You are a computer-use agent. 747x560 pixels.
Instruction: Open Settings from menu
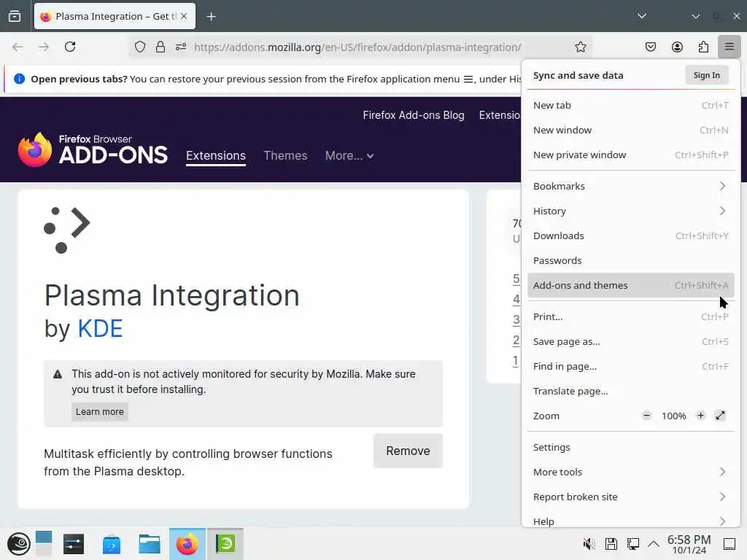631,447
